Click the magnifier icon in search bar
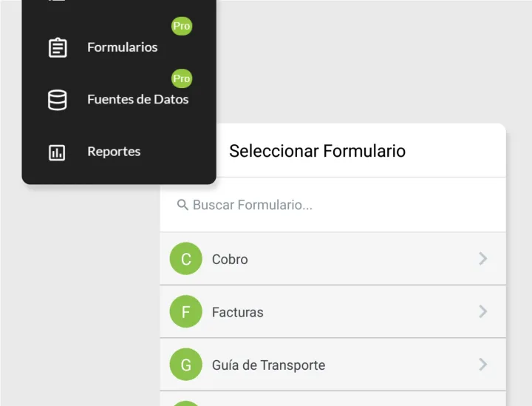The image size is (532, 406). pyautogui.click(x=183, y=205)
